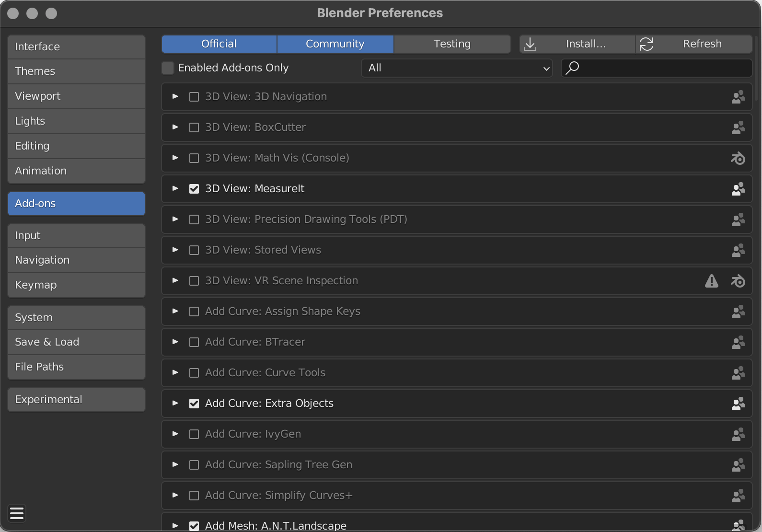Click community icon on Assign Shape Keys row
The height and width of the screenshot is (532, 762).
pyautogui.click(x=738, y=312)
